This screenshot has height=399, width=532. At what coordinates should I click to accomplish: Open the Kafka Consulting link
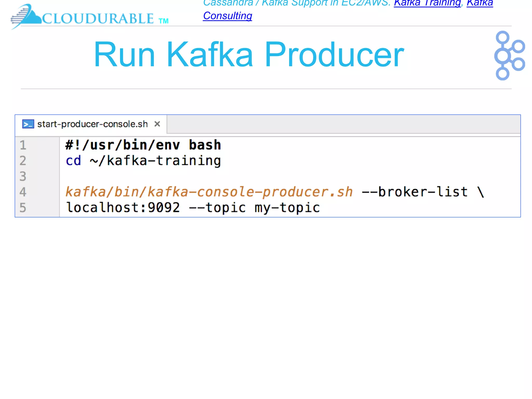[x=227, y=16]
